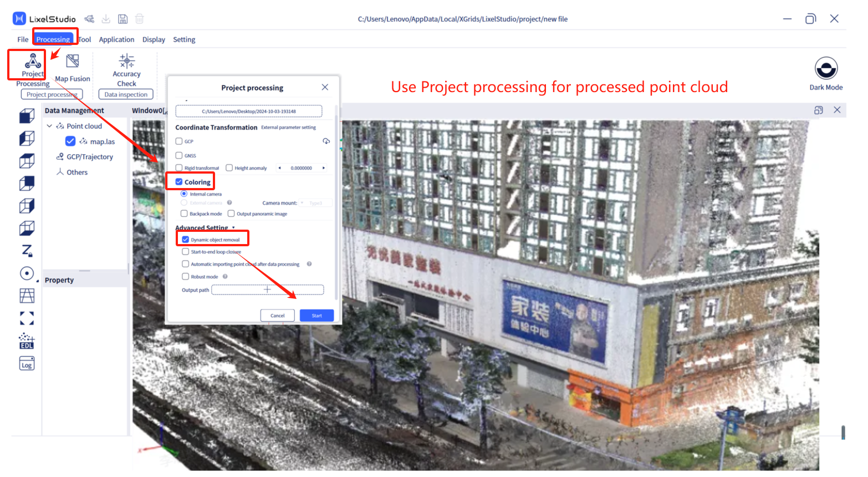Viewport: 868px width, 477px height.
Task: Close the Project processing dialog
Action: [325, 87]
